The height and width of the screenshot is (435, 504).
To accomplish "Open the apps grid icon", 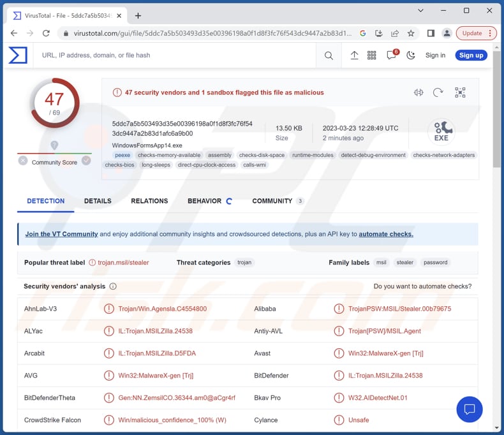I will [x=372, y=55].
